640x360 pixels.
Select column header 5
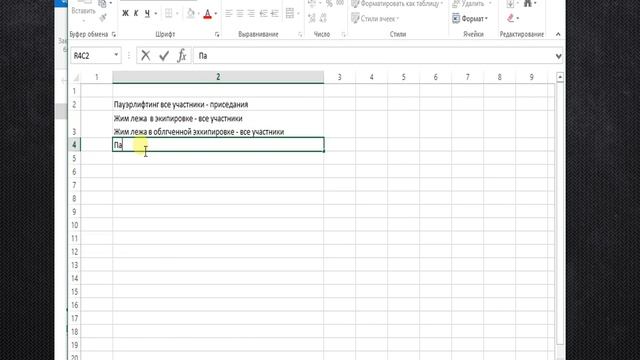pos(404,77)
